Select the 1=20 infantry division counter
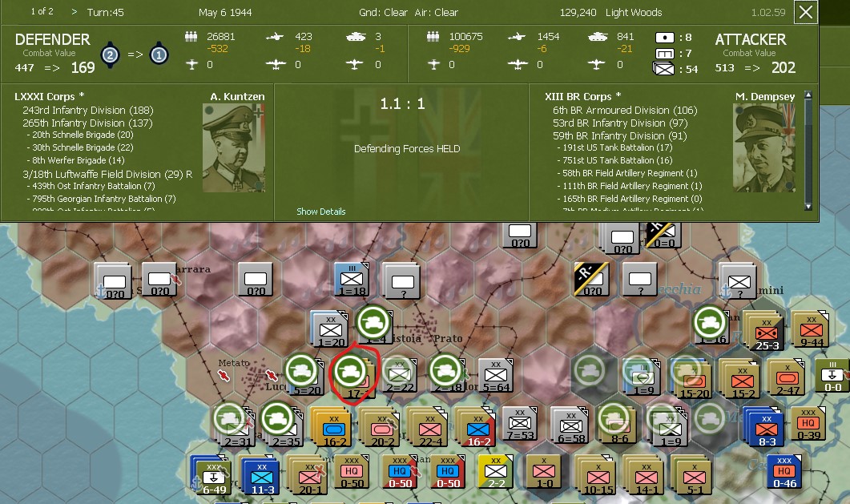The width and height of the screenshot is (850, 504). 330,329
